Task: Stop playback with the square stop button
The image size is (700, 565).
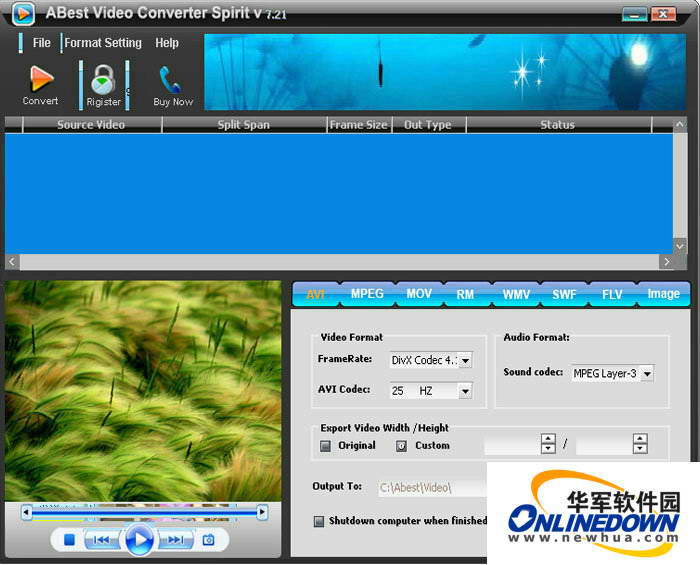Action: (69, 540)
